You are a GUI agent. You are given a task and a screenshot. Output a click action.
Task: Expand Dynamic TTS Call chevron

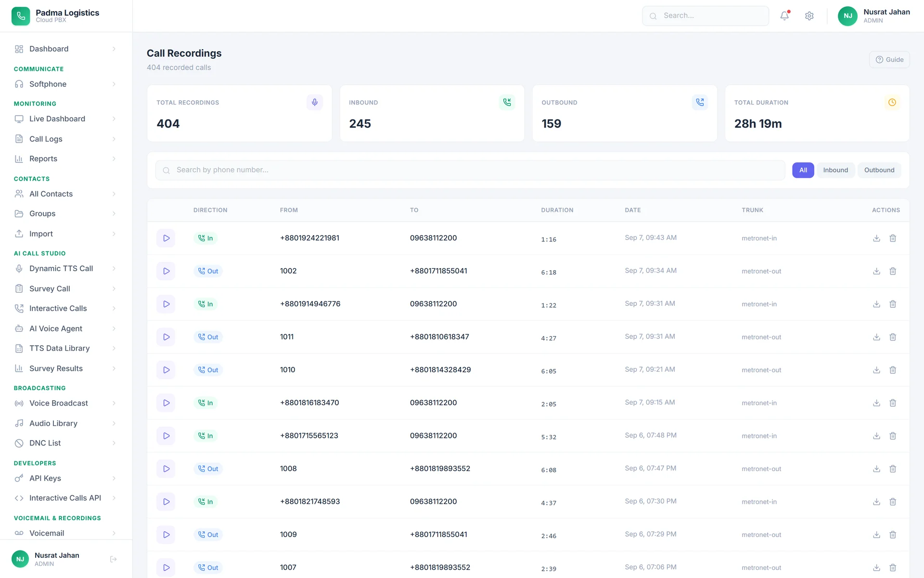[x=114, y=269]
